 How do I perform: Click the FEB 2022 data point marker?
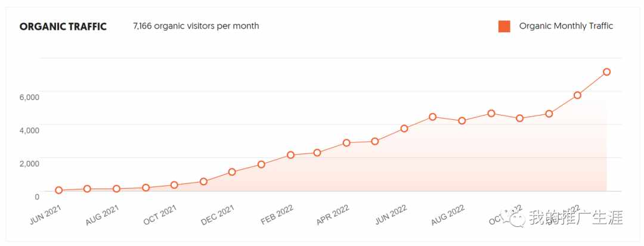(290, 155)
